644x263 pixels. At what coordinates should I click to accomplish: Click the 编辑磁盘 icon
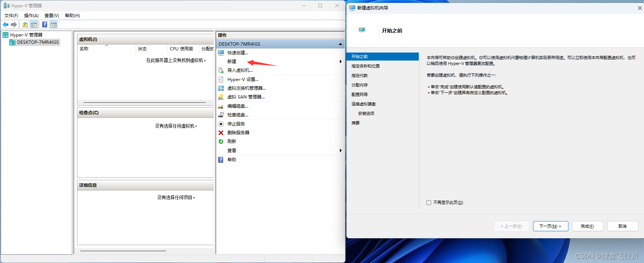pos(221,106)
